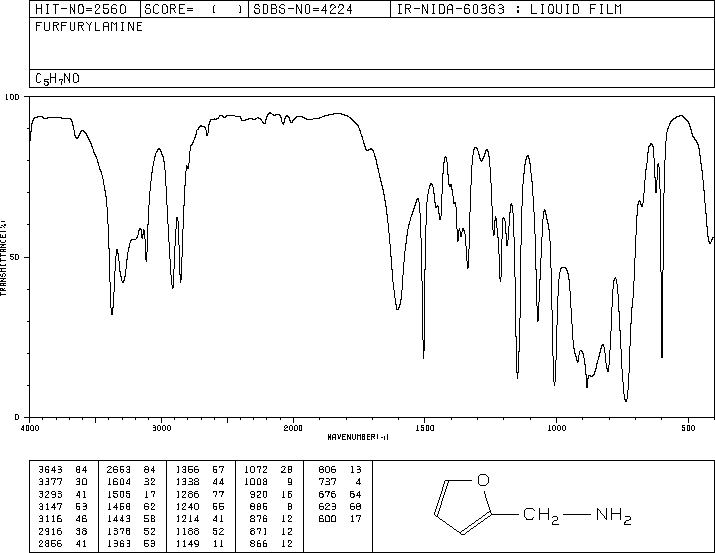This screenshot has width=715, height=553.
Task: Click the oxygen atom O in the furan ring
Action: (x=483, y=480)
